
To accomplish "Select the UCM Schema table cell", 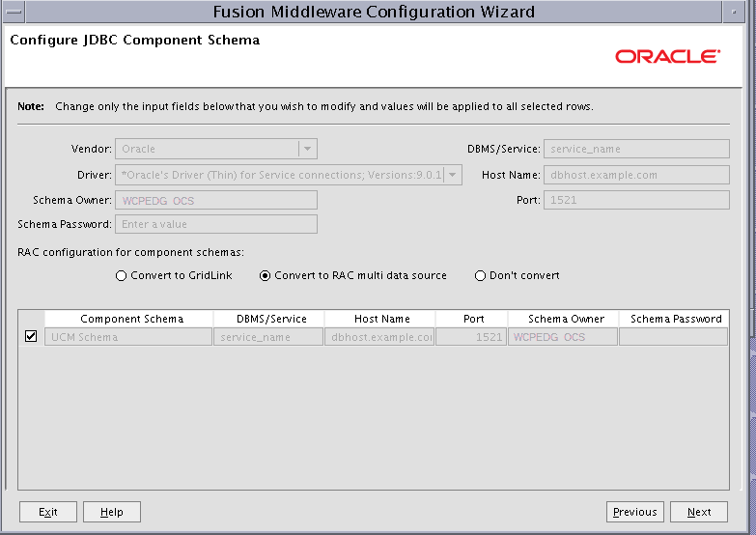I will (x=128, y=337).
